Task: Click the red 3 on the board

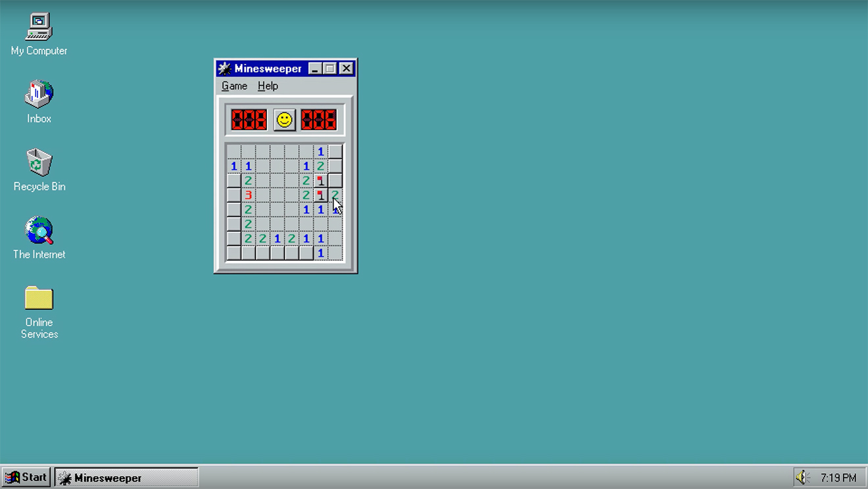Action: [248, 195]
